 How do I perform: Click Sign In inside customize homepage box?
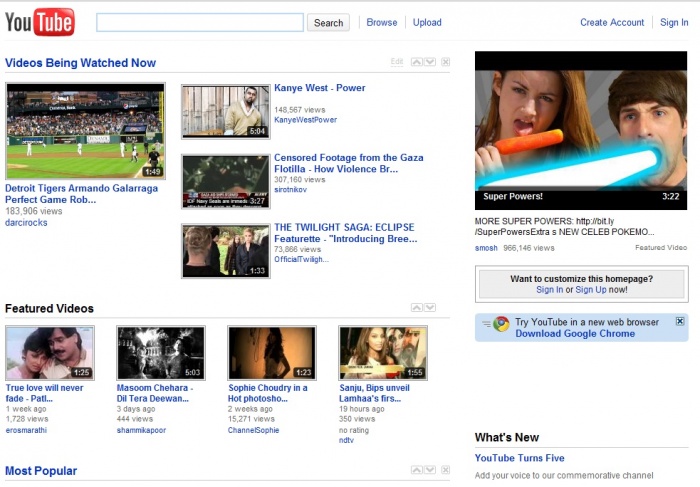pos(550,290)
